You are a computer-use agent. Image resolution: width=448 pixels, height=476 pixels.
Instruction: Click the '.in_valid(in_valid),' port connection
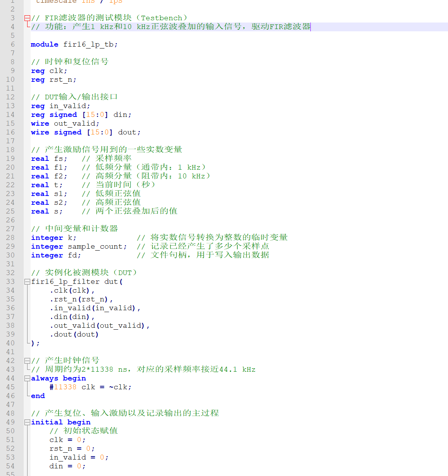pos(95,308)
